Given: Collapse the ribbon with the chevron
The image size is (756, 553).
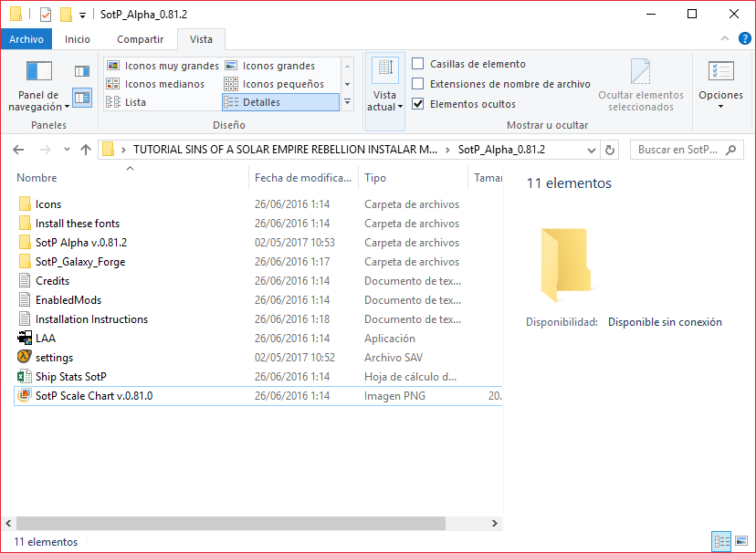Looking at the screenshot, I should 725,38.
